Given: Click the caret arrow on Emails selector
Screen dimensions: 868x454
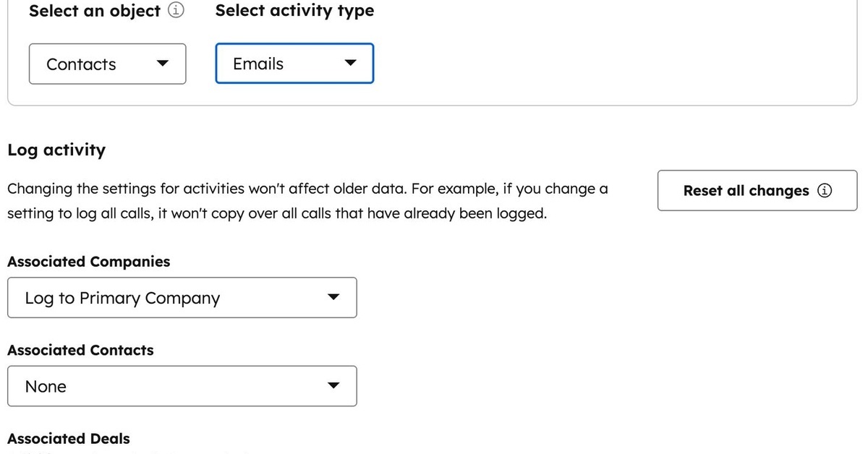Looking at the screenshot, I should tap(350, 64).
